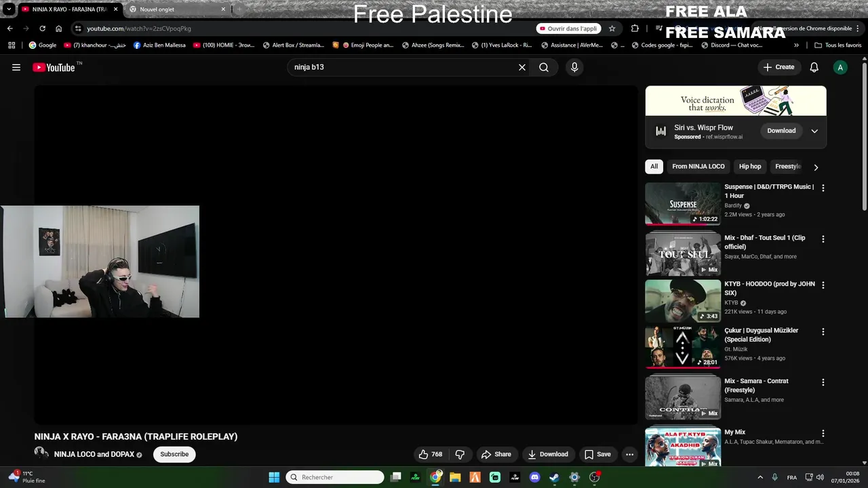868x488 pixels.
Task: Open the account avatar menu
Action: click(840, 67)
